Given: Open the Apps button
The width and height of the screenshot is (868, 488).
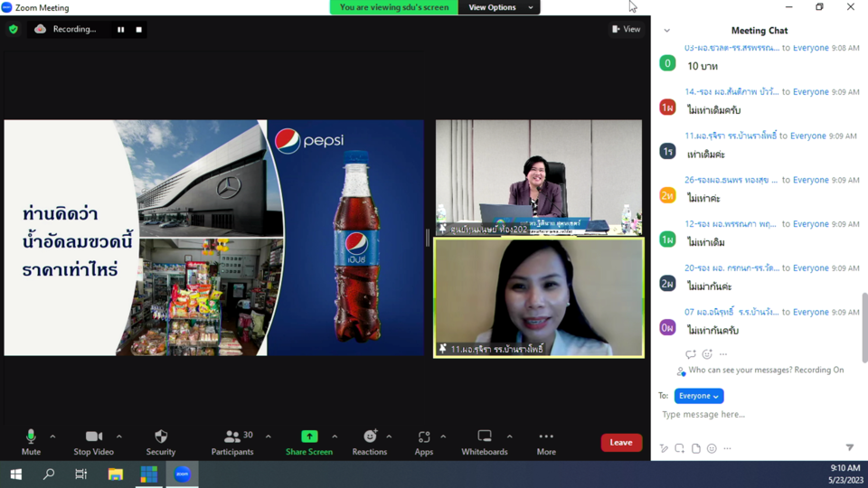Looking at the screenshot, I should coord(424,442).
